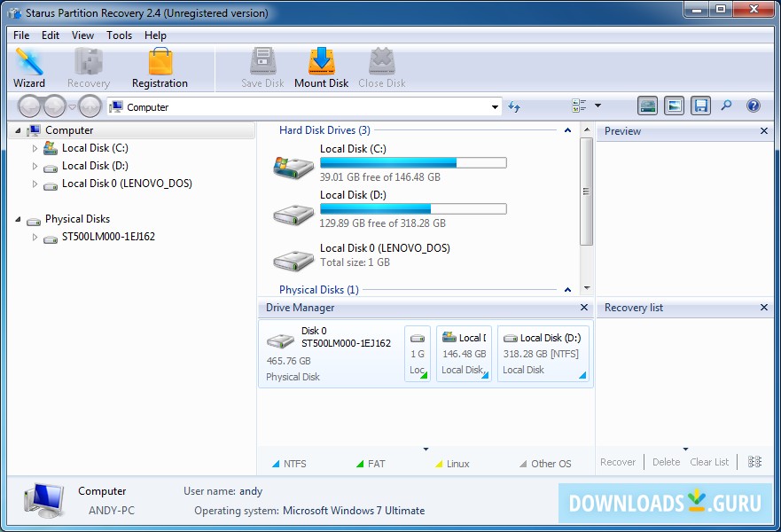Screen dimensions: 781x532
Task: Click the Hard Disk Drives (3) header
Action: pyautogui.click(x=324, y=130)
